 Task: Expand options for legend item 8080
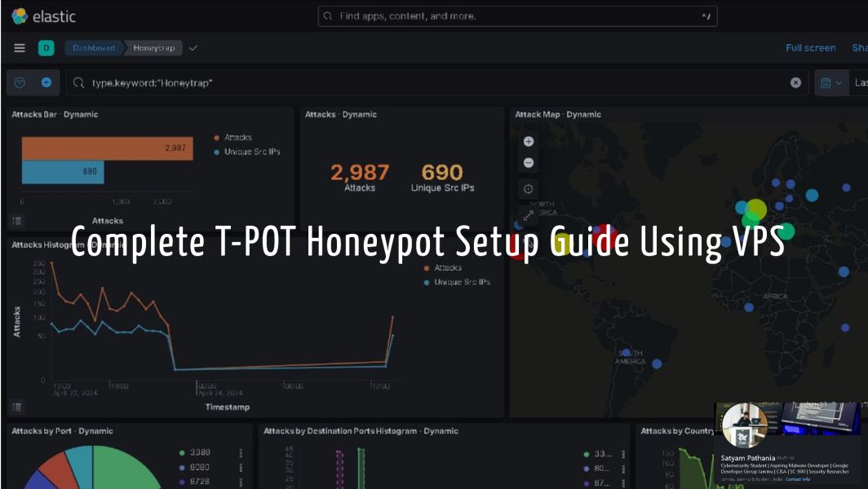click(x=241, y=467)
